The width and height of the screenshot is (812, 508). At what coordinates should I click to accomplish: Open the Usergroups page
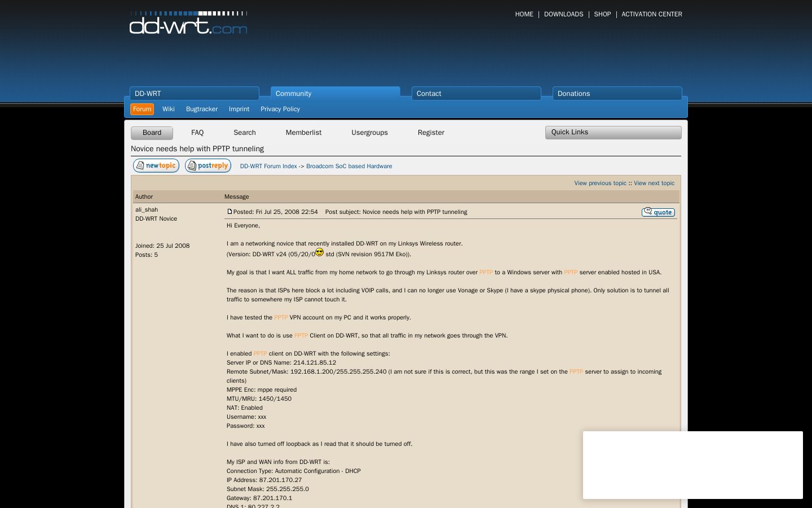coord(369,133)
